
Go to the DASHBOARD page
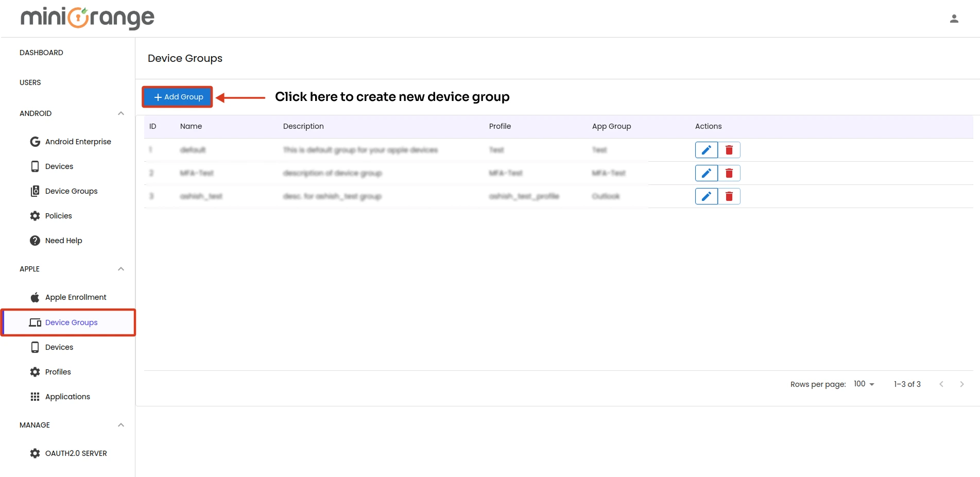(x=41, y=52)
